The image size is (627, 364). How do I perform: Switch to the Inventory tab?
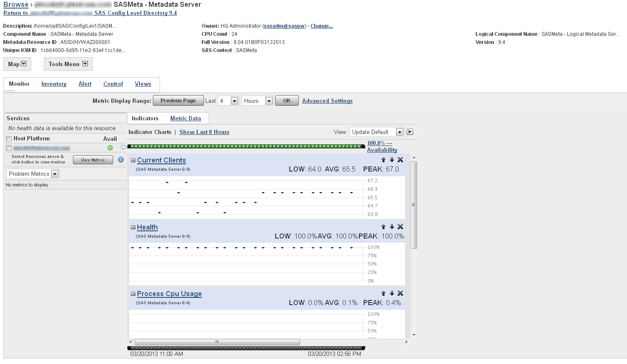[x=53, y=84]
